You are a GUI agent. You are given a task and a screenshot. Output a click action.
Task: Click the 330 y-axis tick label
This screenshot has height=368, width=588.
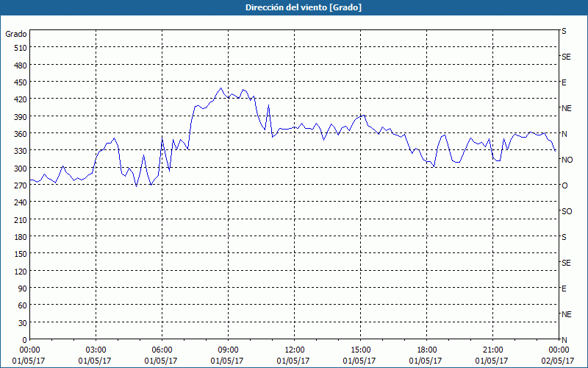click(x=21, y=151)
